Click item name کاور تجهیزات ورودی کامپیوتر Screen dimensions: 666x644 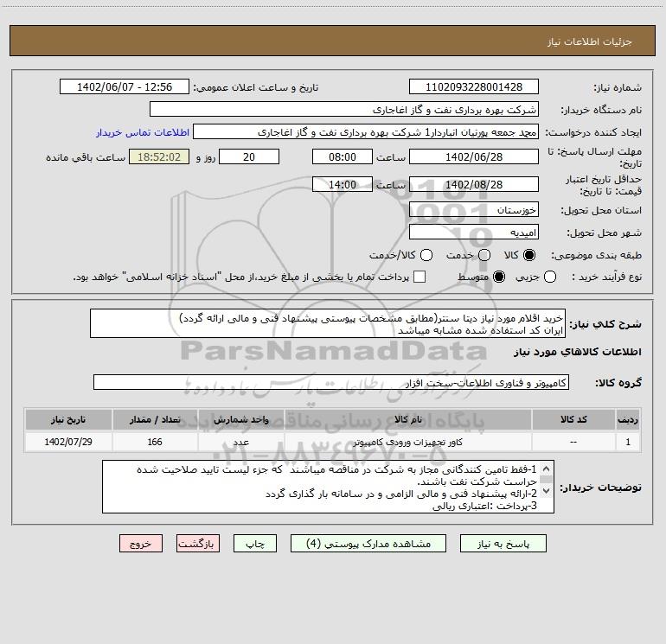(407, 442)
